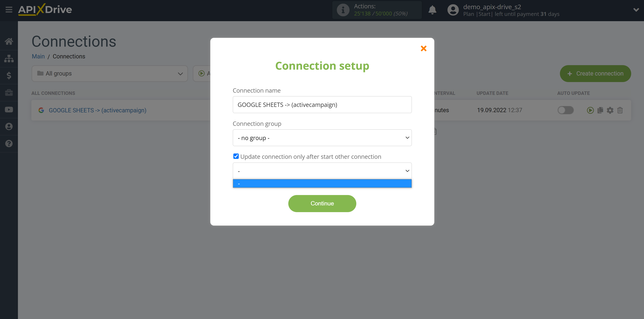Click the briefcase/integrations icon in sidebar

9,92
